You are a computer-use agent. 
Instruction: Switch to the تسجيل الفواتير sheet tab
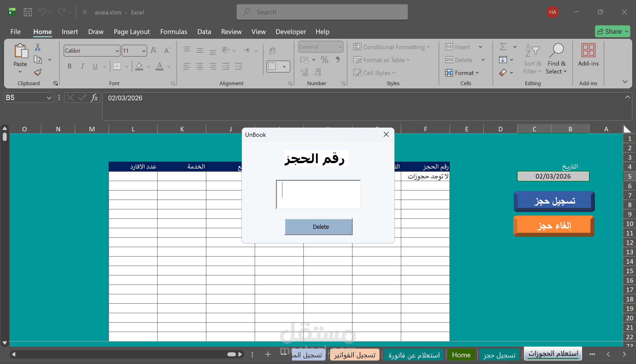[354, 355]
